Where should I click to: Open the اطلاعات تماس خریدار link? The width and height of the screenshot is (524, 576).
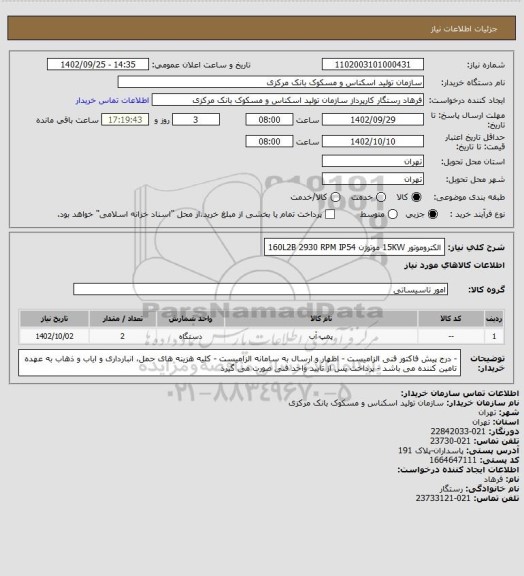point(112,100)
